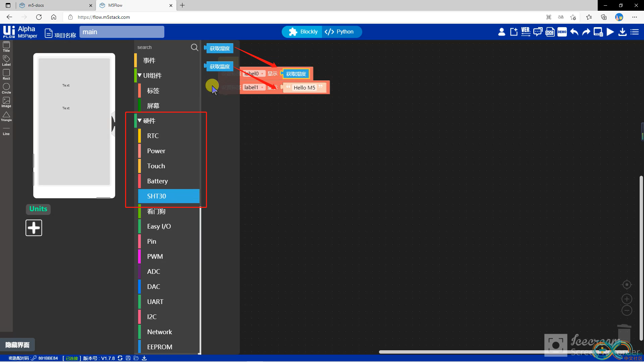
Task: Open the 事件 events category
Action: click(x=167, y=60)
